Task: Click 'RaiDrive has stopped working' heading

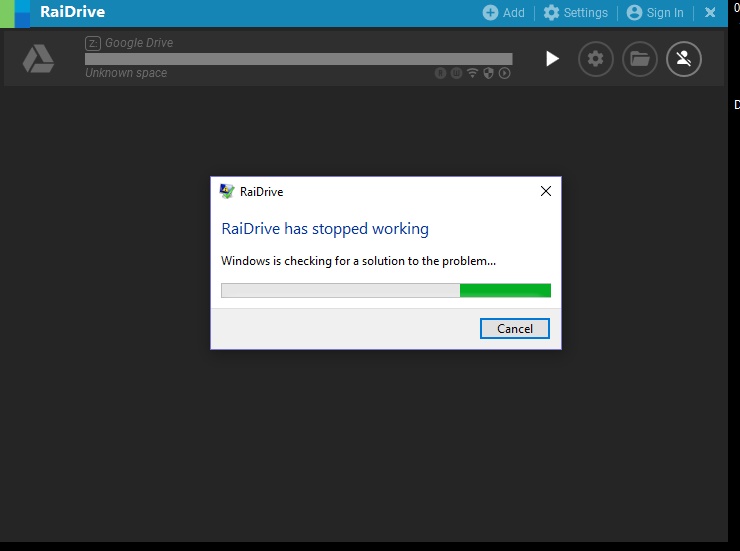Action: pos(325,229)
